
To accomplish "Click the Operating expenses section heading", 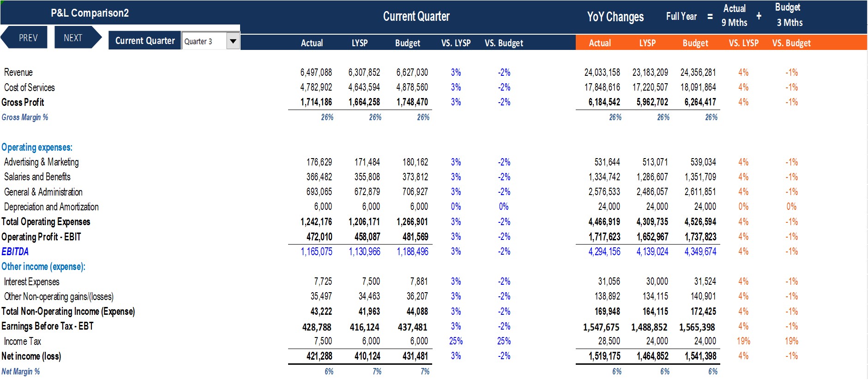I will [x=37, y=147].
